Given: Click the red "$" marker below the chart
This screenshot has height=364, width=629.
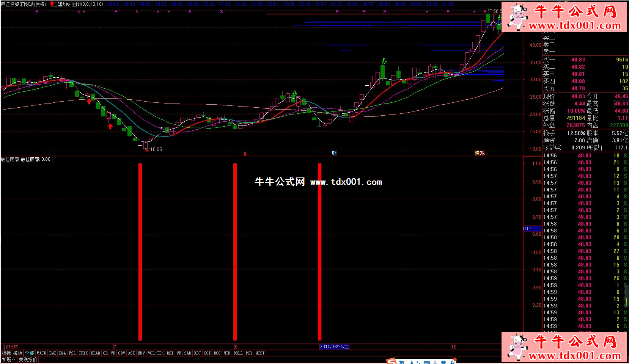Looking at the screenshot, I should pos(245,154).
